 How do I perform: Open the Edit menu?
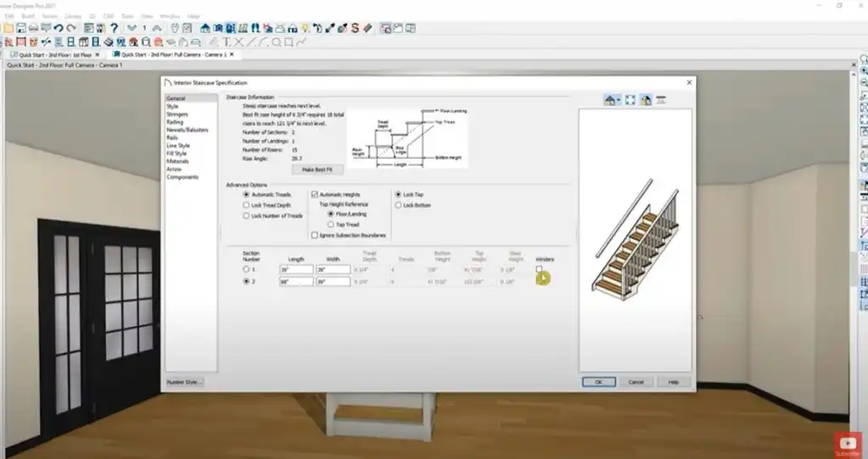(x=10, y=17)
